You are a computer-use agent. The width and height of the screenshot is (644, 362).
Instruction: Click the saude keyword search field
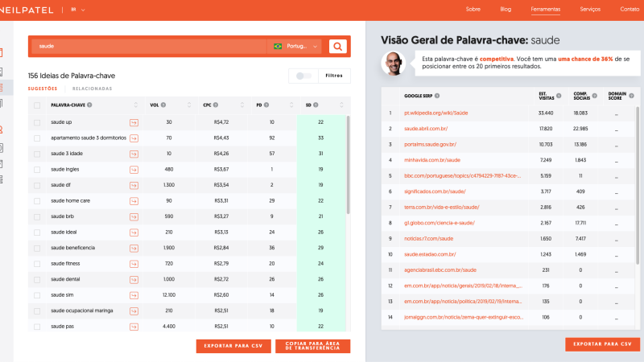[x=149, y=47]
